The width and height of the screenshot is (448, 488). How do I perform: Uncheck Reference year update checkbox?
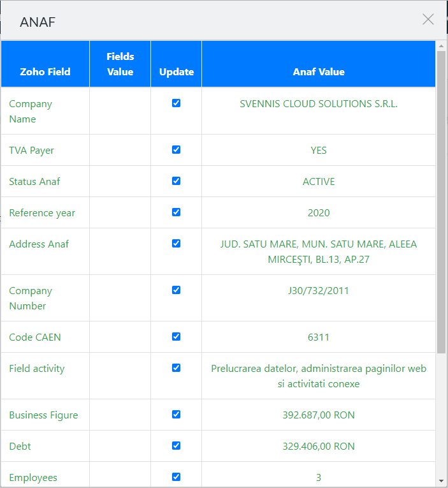pos(177,212)
